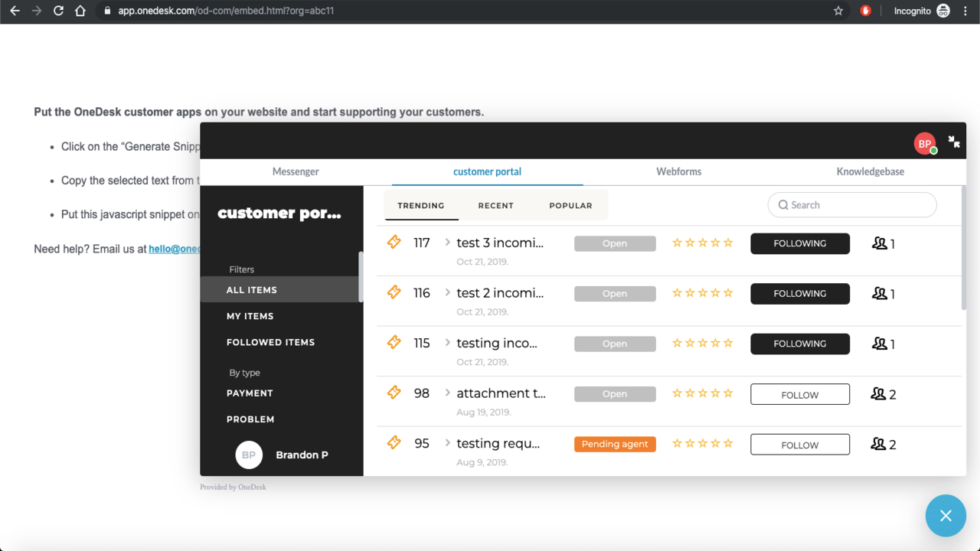Click the Incognito profile icon
This screenshot has width=980, height=551.
click(x=943, y=11)
